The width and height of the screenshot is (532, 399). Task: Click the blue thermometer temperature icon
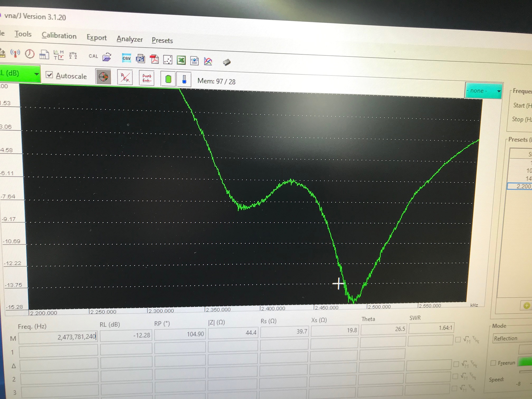(x=184, y=79)
